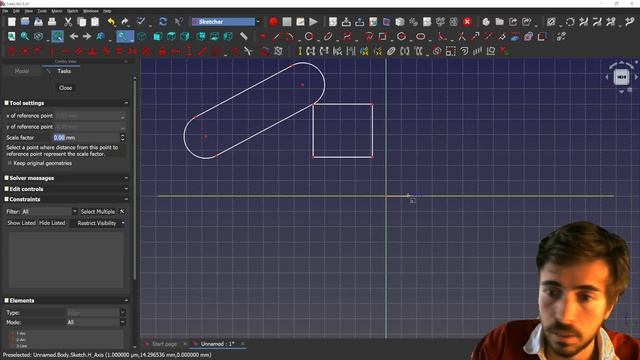The width and height of the screenshot is (640, 360).
Task: Expand the Edit controls section
Action: (126, 189)
